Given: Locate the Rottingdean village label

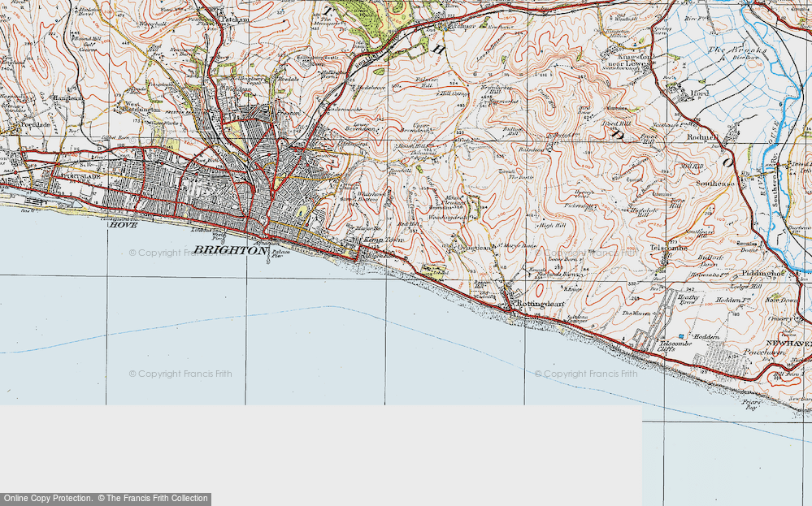Looking at the screenshot, I should coord(541,305).
